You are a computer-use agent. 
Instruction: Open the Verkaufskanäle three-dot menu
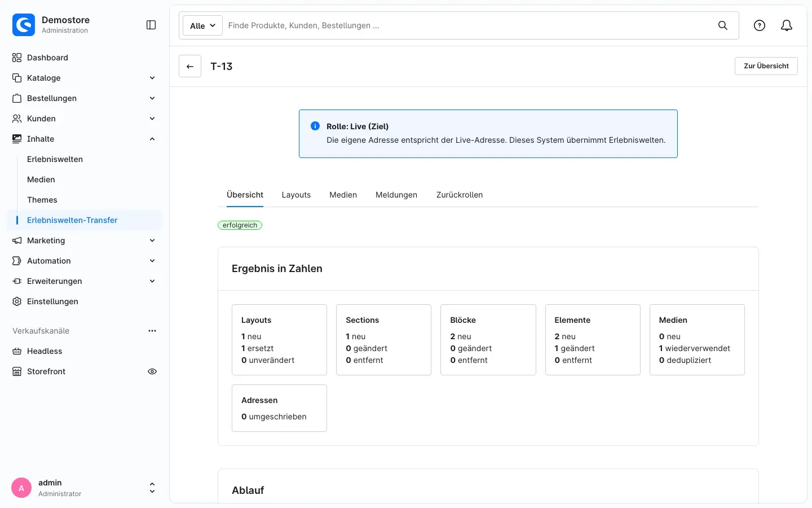(x=152, y=331)
